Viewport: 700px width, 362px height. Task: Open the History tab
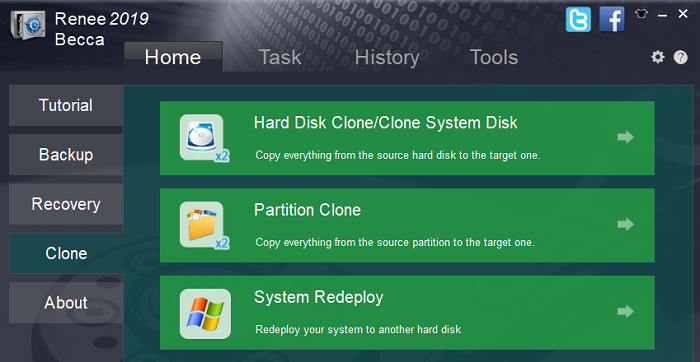[387, 58]
